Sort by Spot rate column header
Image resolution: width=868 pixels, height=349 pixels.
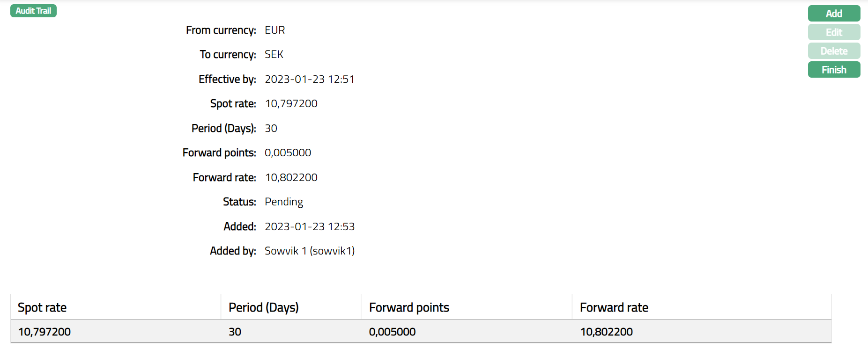(x=42, y=307)
